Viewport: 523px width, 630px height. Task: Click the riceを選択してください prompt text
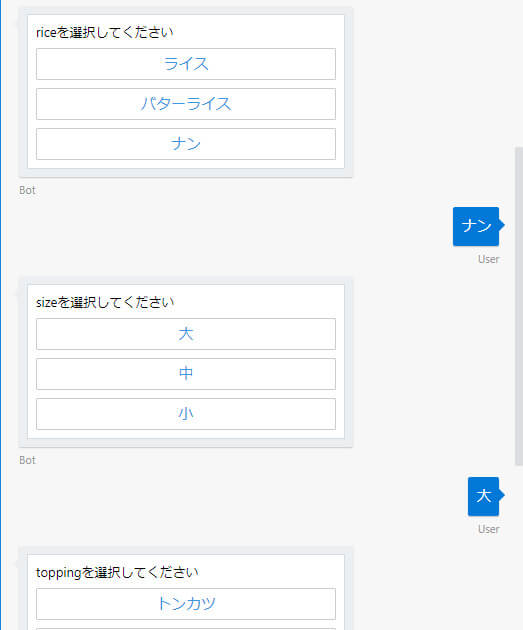point(105,32)
